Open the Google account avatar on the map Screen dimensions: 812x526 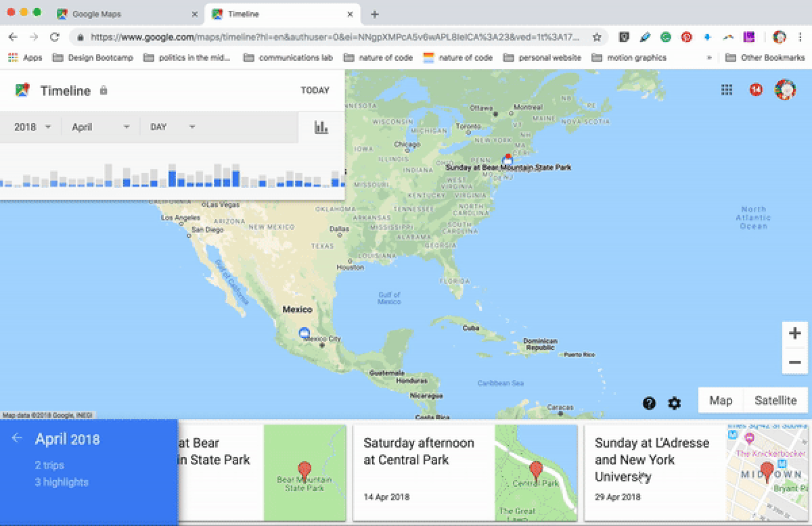[785, 89]
